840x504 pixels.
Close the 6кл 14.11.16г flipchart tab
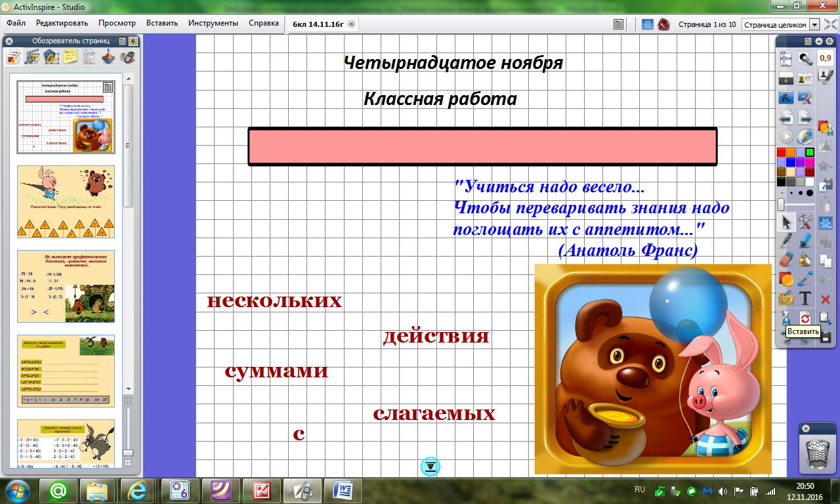351,24
